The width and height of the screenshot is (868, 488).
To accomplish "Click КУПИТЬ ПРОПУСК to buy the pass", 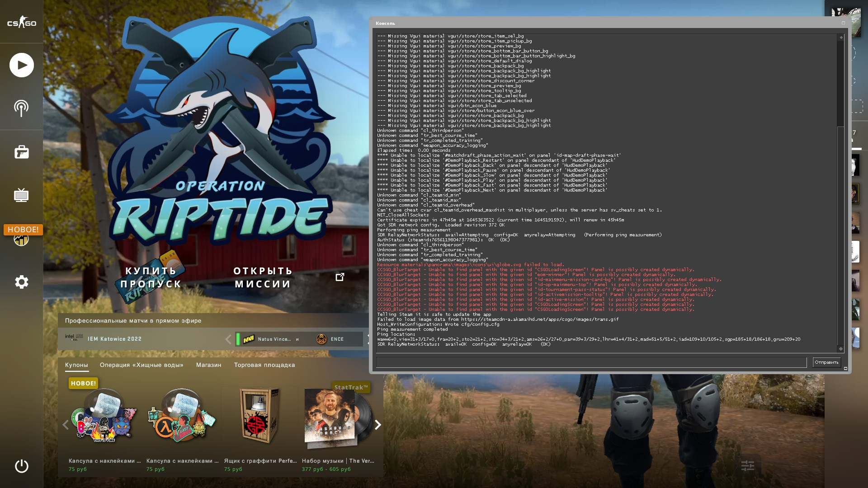I will (151, 277).
